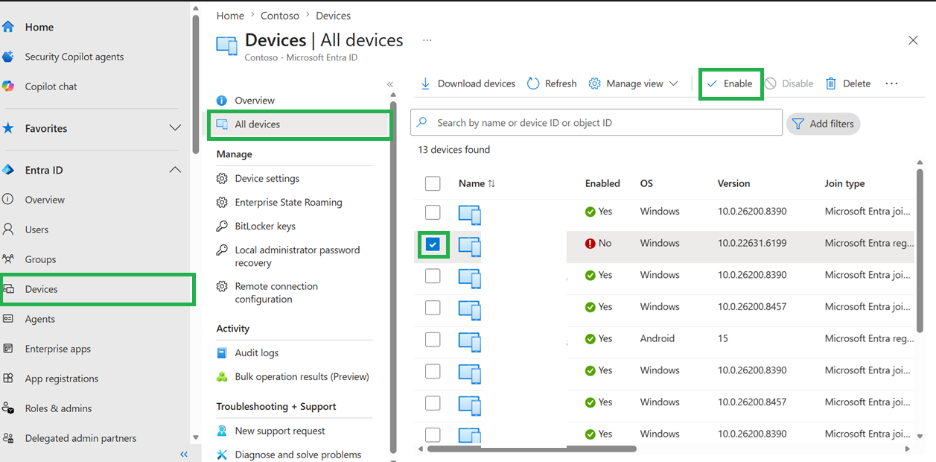Click the Home icon in the left sidebar
This screenshot has height=462, width=936.
[x=8, y=27]
